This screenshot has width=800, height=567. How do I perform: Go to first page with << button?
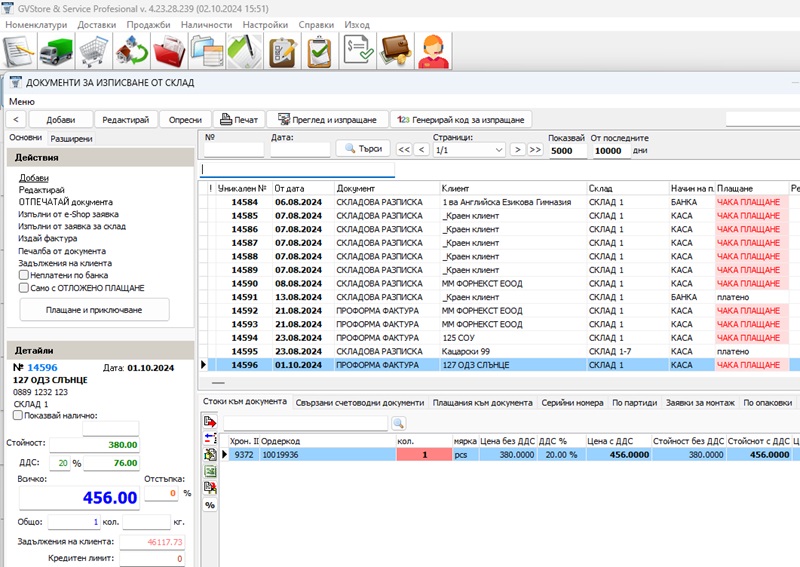pos(404,150)
